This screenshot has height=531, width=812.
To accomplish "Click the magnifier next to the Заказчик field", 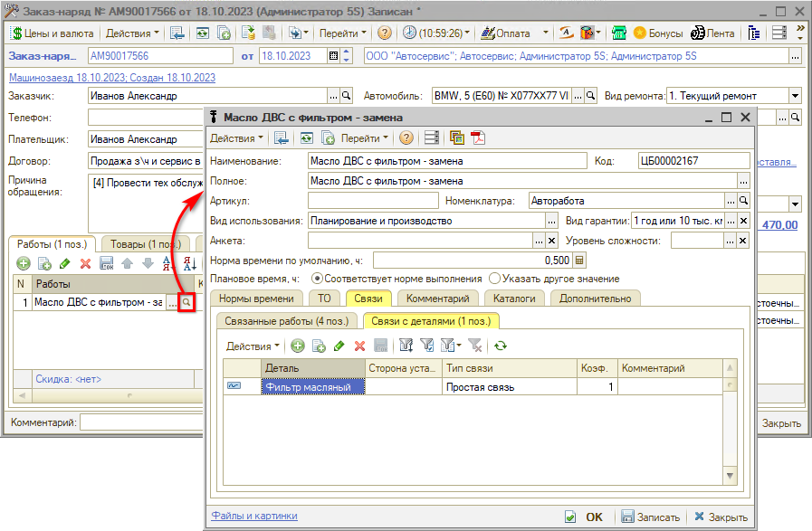I will pyautogui.click(x=347, y=96).
